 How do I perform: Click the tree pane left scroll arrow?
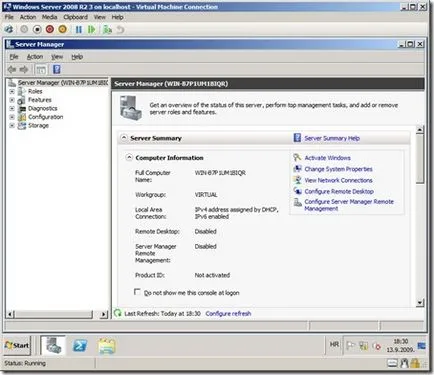10,314
